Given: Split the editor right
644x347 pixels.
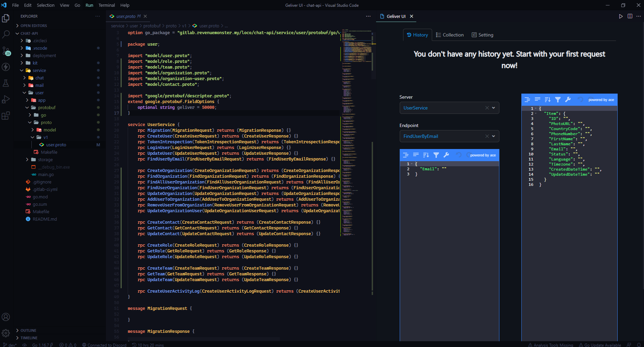Looking at the screenshot, I should 630,16.
